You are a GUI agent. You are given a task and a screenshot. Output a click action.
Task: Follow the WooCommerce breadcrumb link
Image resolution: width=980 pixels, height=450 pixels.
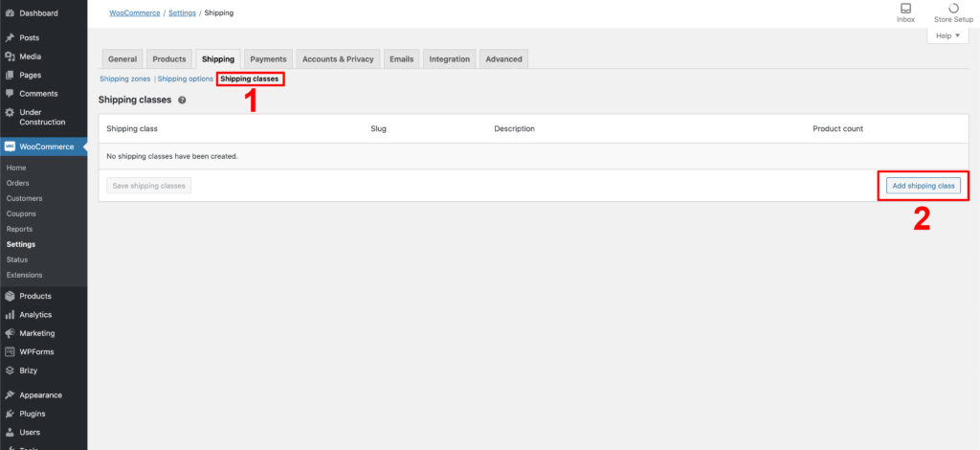coord(135,12)
